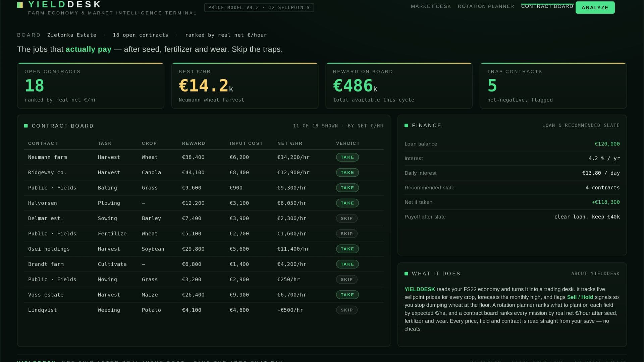644x362 pixels.
Task: Open the Rotation Planner tab
Action: point(486,6)
